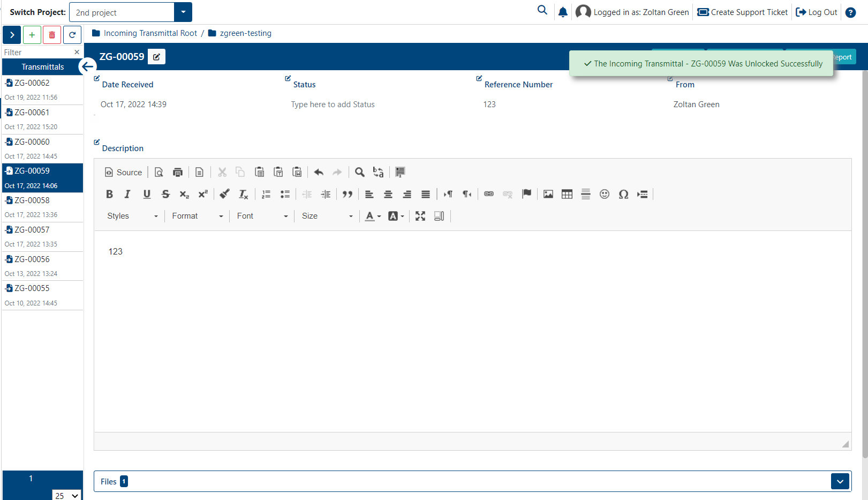Click Create Support Ticket
The image size is (868, 500).
point(742,12)
